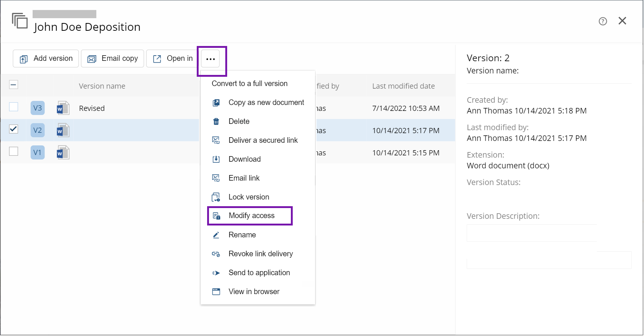The image size is (644, 336).
Task: Click the V2 version badge
Action: pos(37,130)
